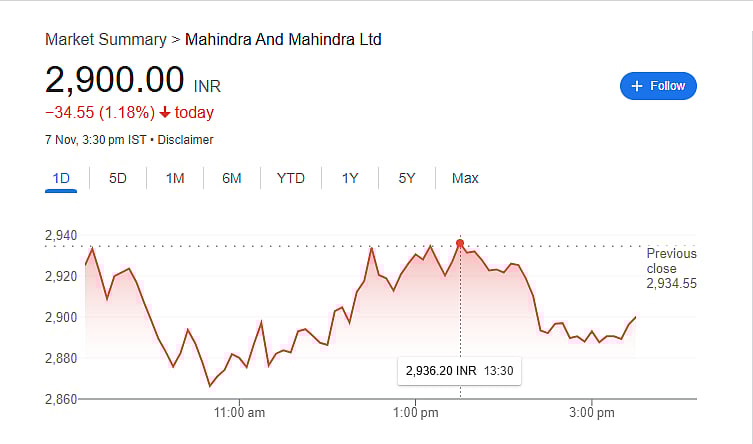Click the plus icon in Follow button
Viewport: 753px width, 444px height.
[x=637, y=86]
